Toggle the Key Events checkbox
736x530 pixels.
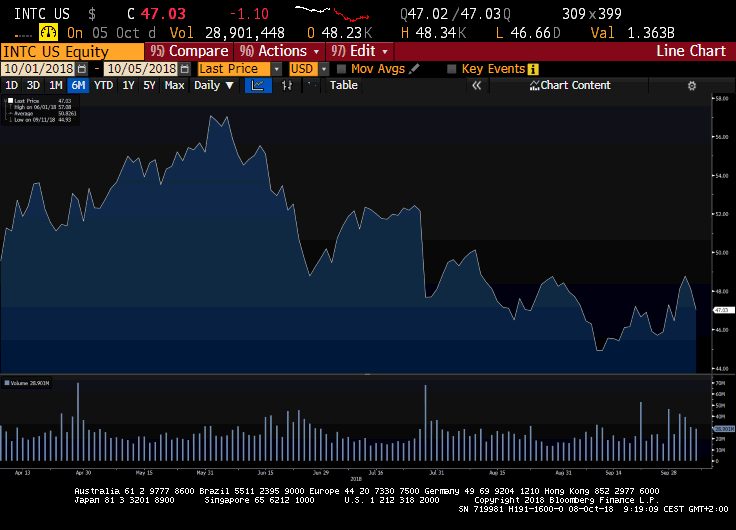[452, 69]
